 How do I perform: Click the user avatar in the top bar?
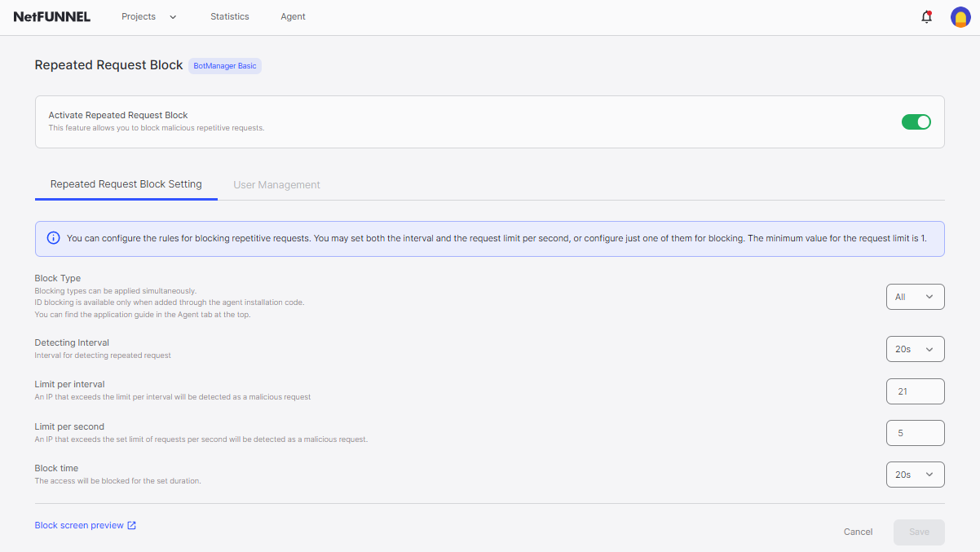(960, 16)
